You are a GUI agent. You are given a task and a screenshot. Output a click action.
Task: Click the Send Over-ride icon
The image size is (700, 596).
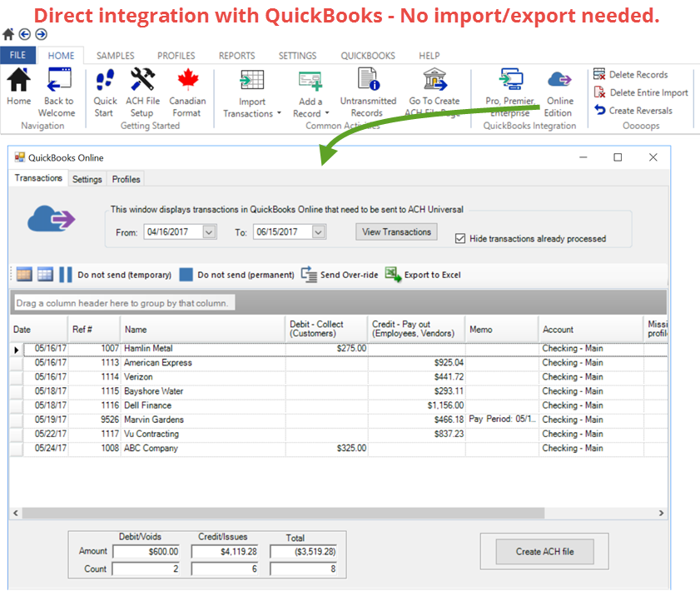pyautogui.click(x=310, y=275)
